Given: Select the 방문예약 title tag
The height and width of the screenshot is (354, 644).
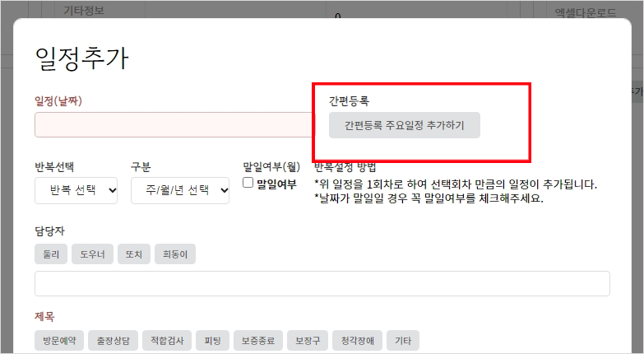Looking at the screenshot, I should (x=58, y=341).
